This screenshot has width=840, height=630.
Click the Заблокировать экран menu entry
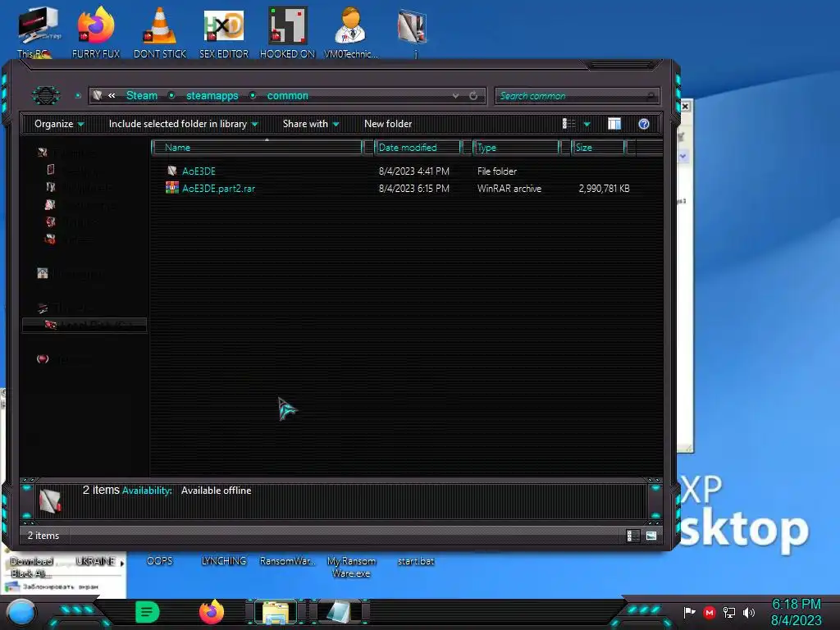pyautogui.click(x=60, y=587)
